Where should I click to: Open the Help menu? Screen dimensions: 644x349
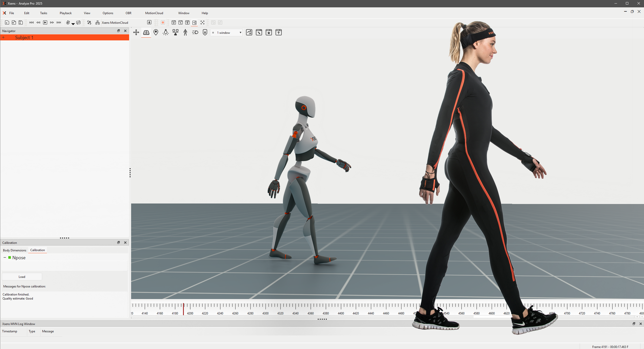[205, 13]
